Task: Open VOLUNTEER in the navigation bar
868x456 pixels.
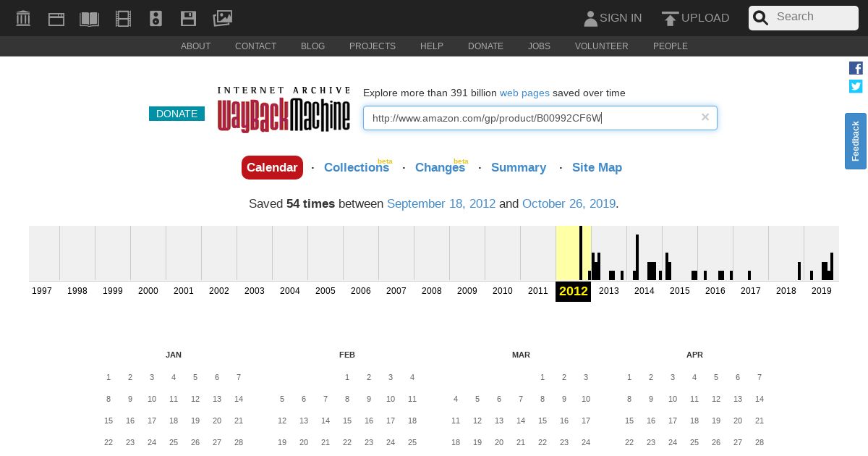Action: coord(602,46)
